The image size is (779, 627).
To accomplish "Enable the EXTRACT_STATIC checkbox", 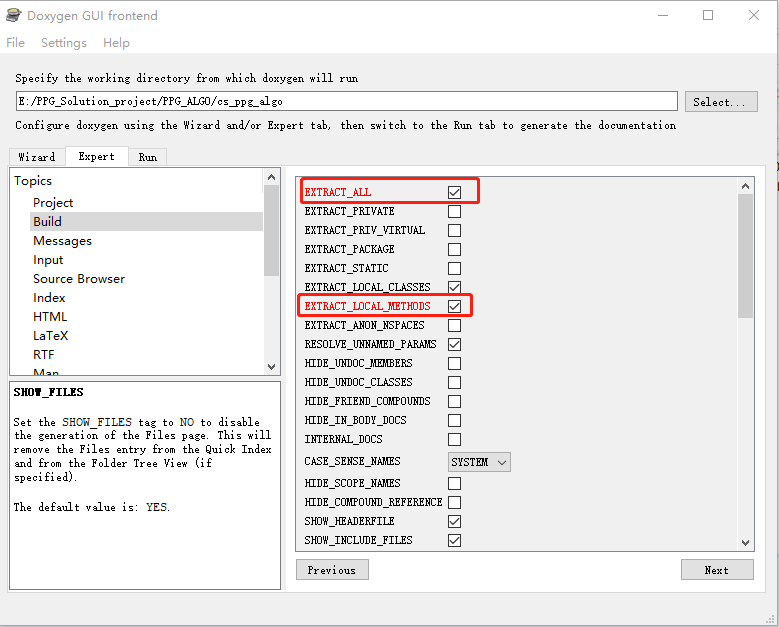I will [x=454, y=268].
